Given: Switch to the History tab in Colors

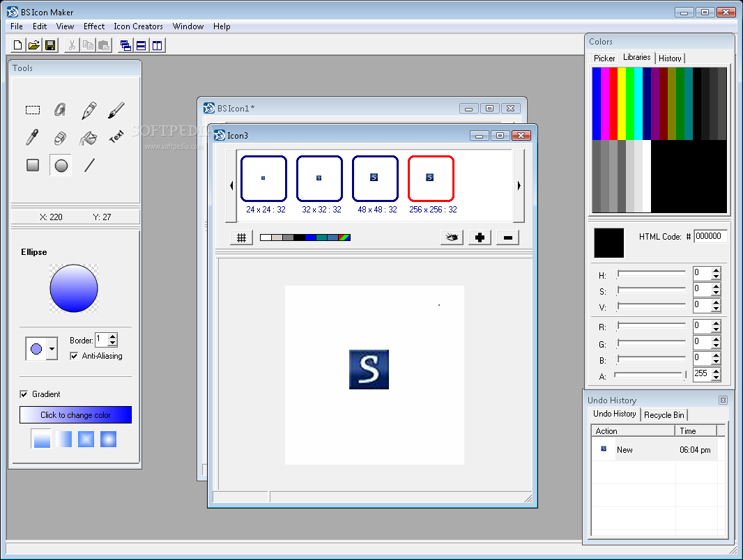Looking at the screenshot, I should (670, 59).
